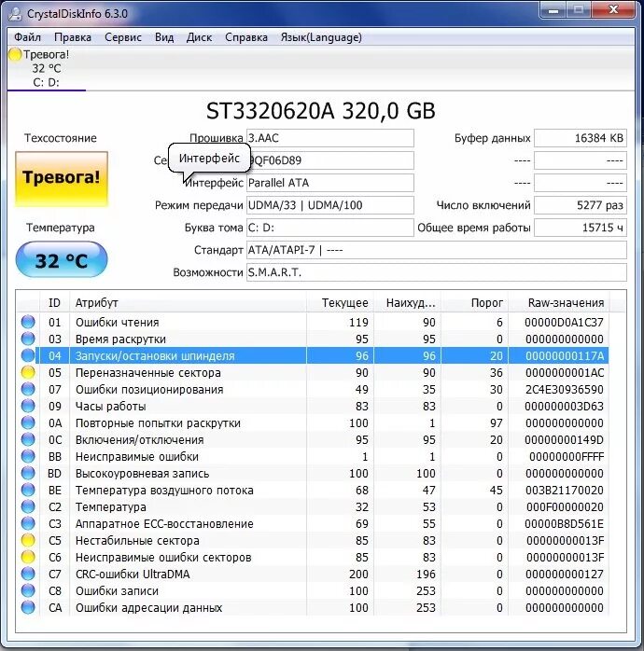Click blue status icon for Время раскрутки
Image resolution: width=644 pixels, height=651 pixels.
tap(28, 339)
